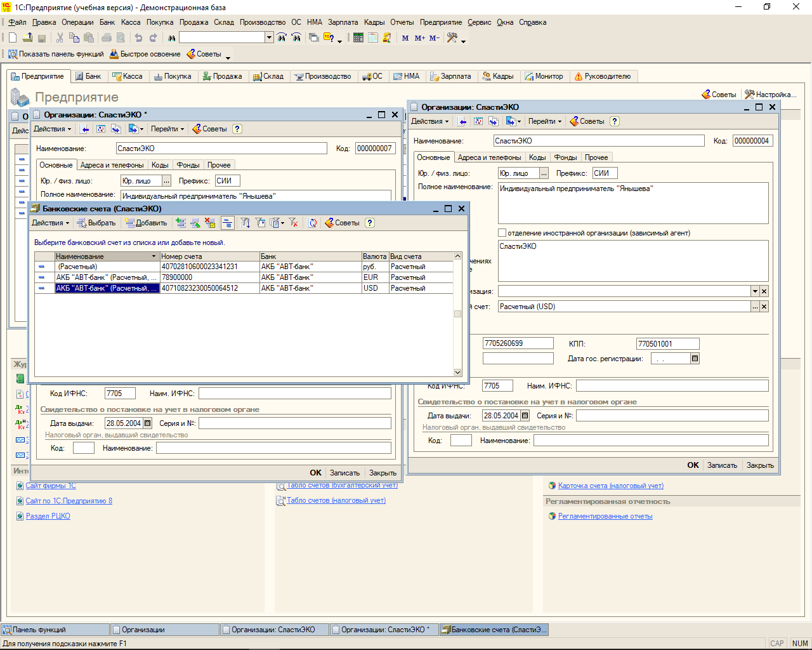Image resolution: width=812 pixels, height=650 pixels.
Task: Click OK in left Организации window
Action: pos(315,473)
